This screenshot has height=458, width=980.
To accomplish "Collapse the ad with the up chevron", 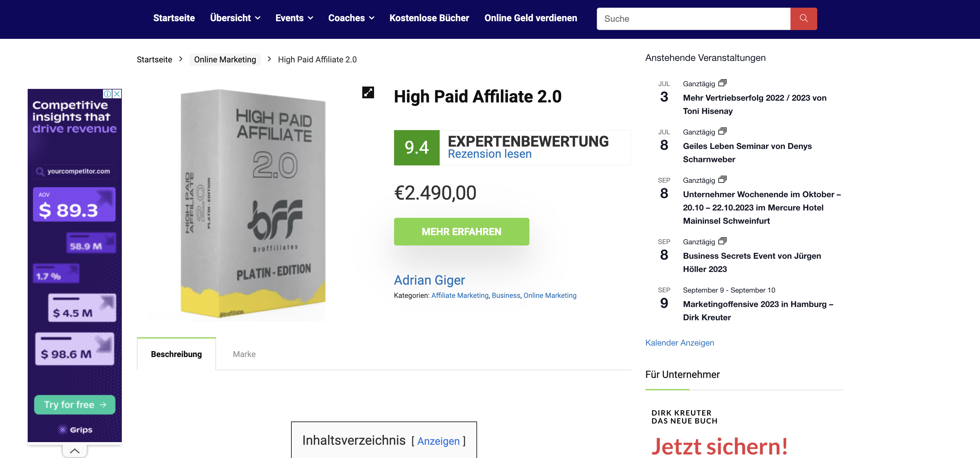I will click(x=74, y=451).
